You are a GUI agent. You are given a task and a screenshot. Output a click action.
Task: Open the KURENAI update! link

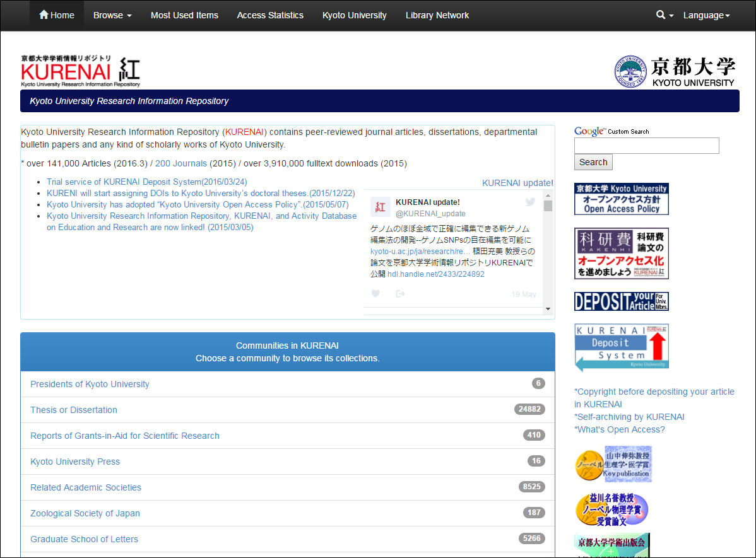[518, 183]
